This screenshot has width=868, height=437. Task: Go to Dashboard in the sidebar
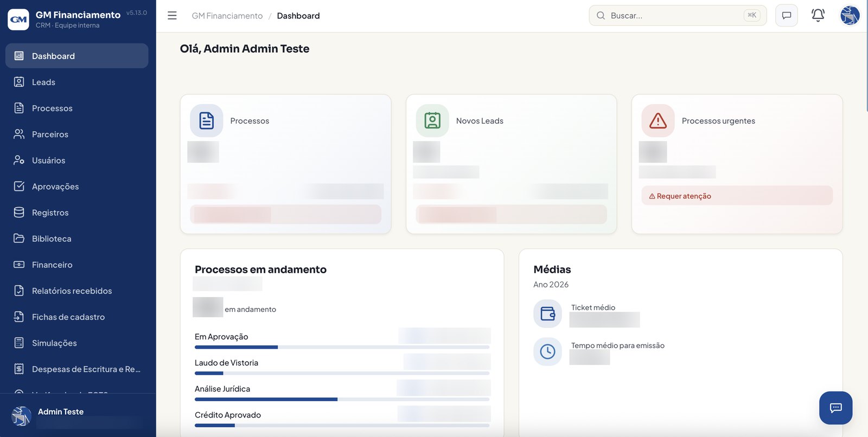coord(77,56)
